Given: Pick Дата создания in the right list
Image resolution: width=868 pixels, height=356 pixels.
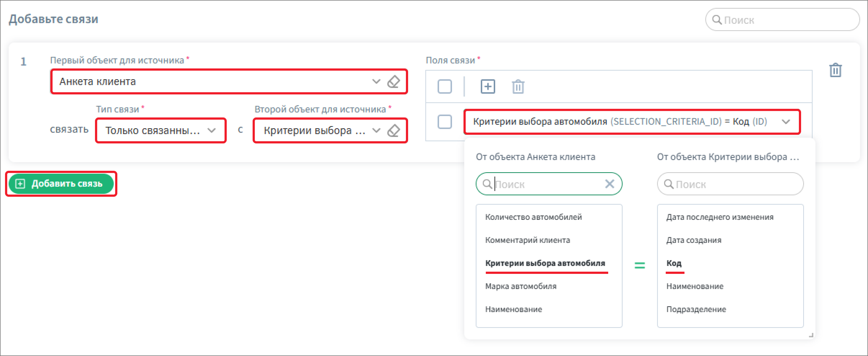Looking at the screenshot, I should (693, 240).
